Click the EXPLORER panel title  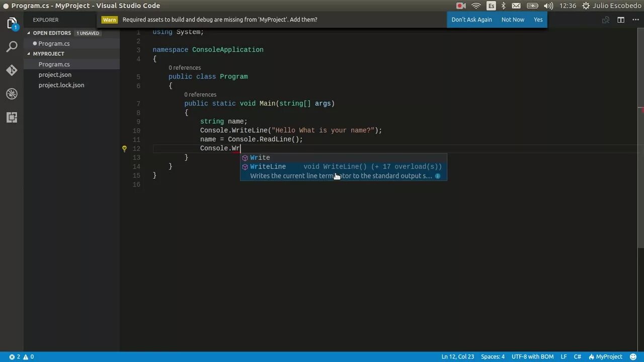(x=46, y=20)
